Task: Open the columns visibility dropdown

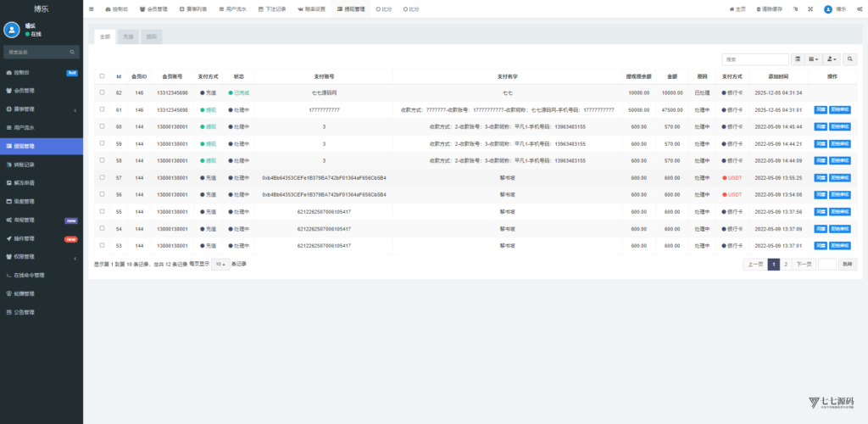Action: point(813,59)
